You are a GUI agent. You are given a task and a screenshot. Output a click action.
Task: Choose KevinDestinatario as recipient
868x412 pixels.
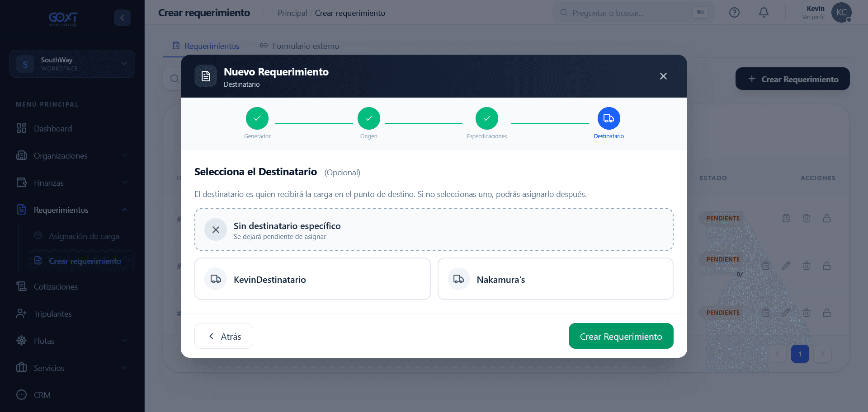point(312,279)
